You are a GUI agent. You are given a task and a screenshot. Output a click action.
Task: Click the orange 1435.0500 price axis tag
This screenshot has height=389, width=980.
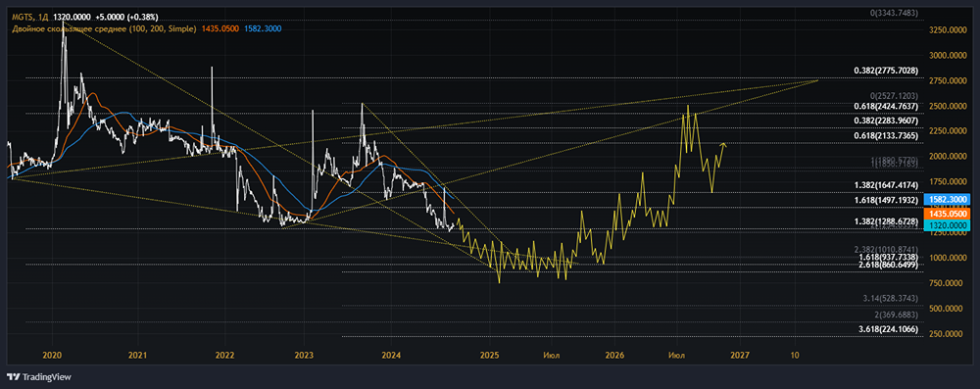coord(947,214)
